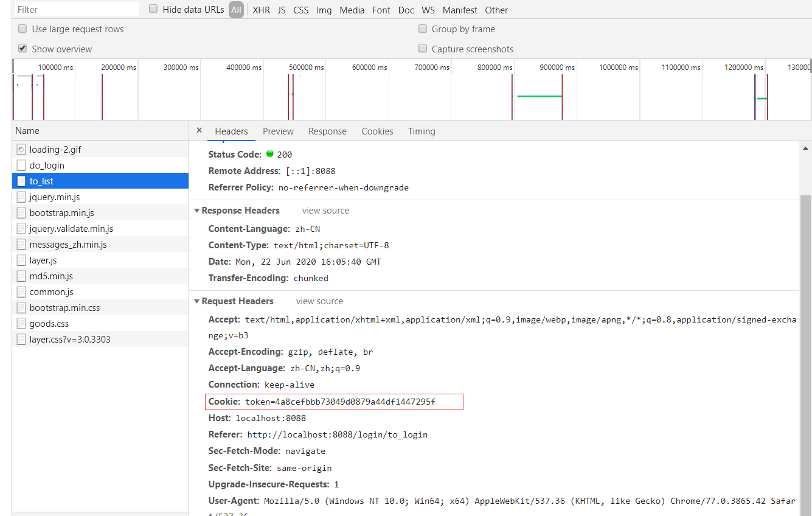Click the Accept-Encoding header value
Screen dimensions: 812x516
pyautogui.click(x=331, y=352)
